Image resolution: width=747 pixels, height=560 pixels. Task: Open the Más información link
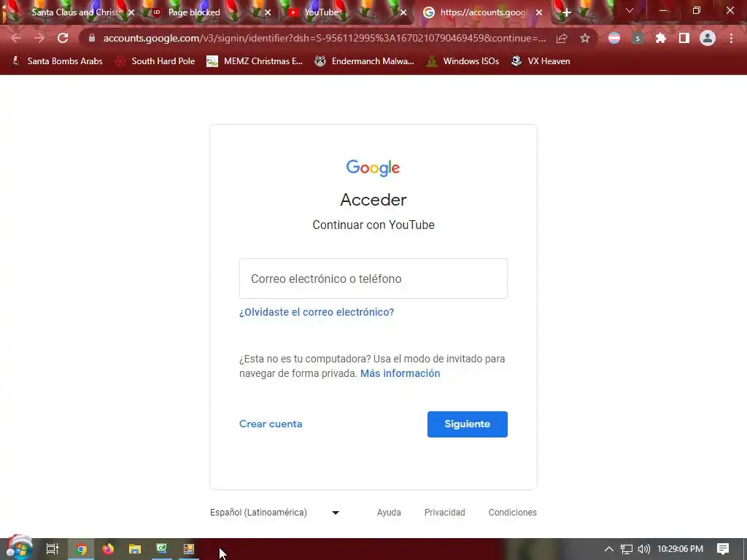(400, 373)
